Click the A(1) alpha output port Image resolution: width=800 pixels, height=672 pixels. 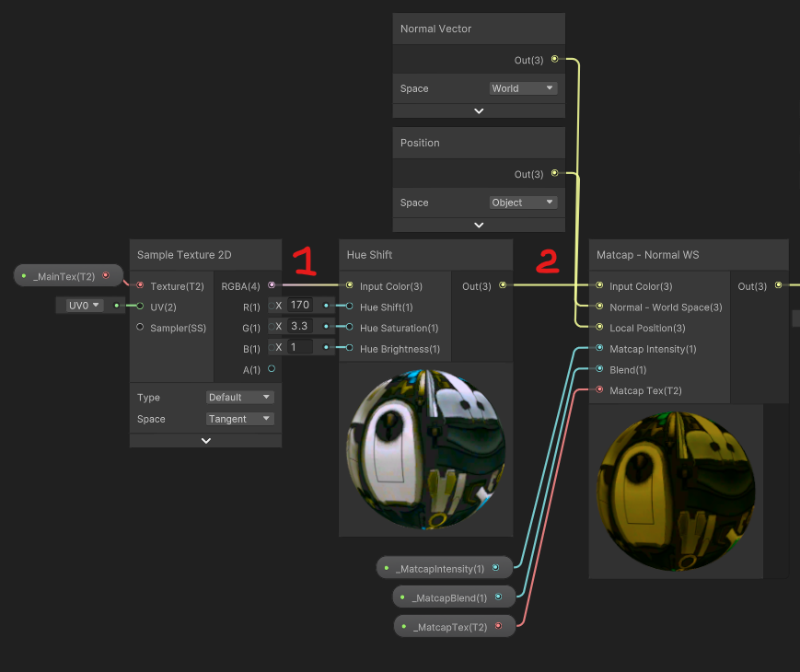(x=271, y=369)
